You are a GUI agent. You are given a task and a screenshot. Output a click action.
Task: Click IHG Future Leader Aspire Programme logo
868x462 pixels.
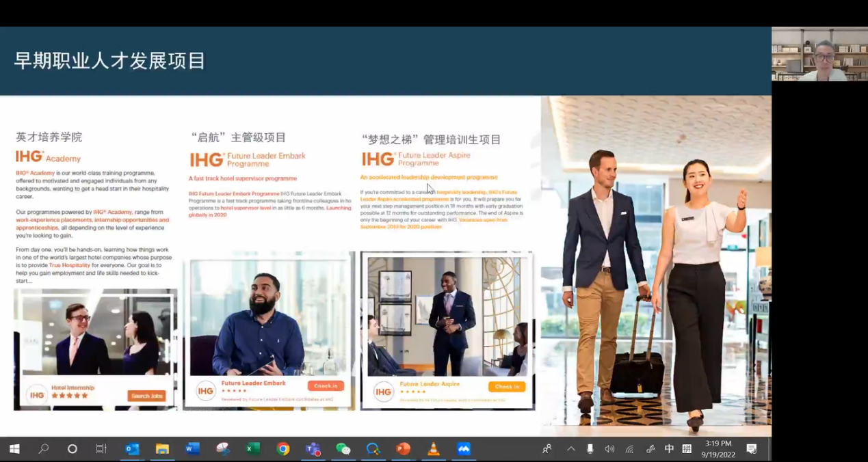coord(417,159)
